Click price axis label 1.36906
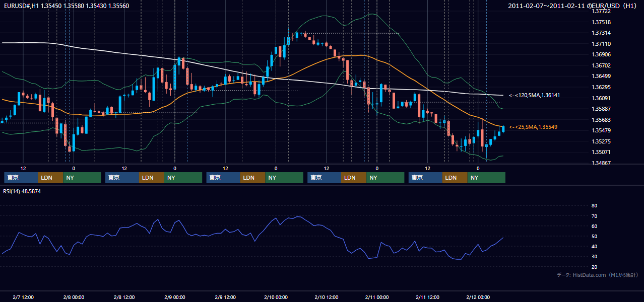Screen dimensions: 644x302 (602, 54)
